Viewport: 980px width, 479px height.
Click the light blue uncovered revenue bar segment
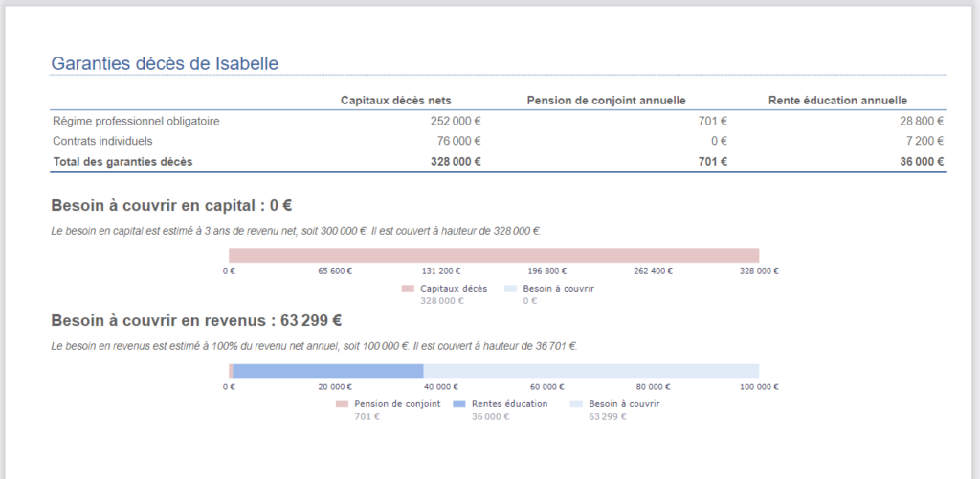pyautogui.click(x=590, y=371)
